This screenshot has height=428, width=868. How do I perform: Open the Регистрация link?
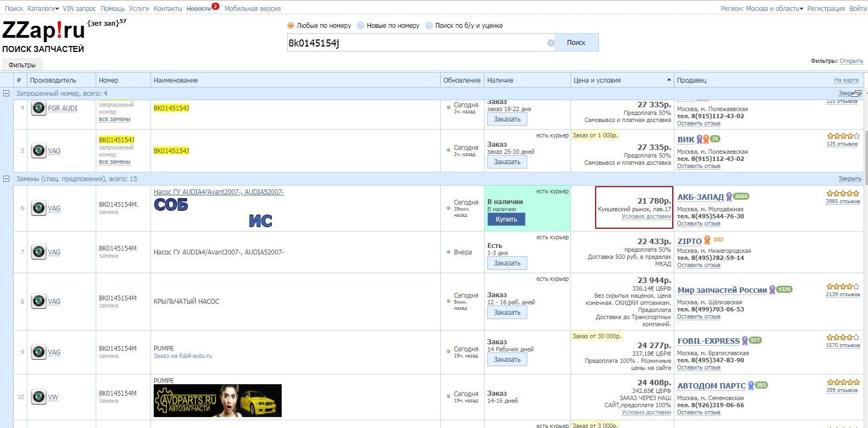pos(826,9)
